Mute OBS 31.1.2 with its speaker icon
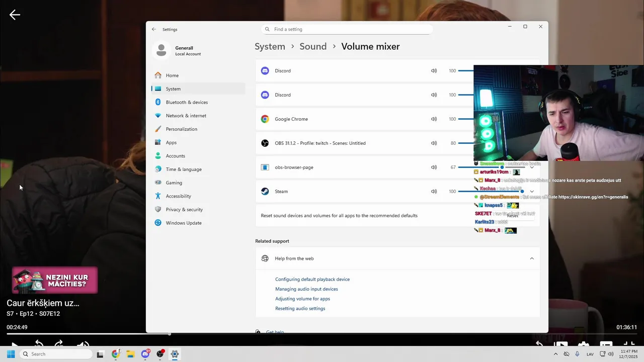Screen dimensions: 644x362 pyautogui.click(x=434, y=143)
